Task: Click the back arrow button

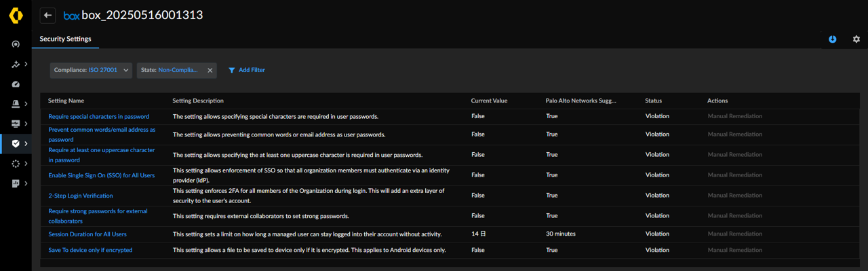Action: pos(47,15)
